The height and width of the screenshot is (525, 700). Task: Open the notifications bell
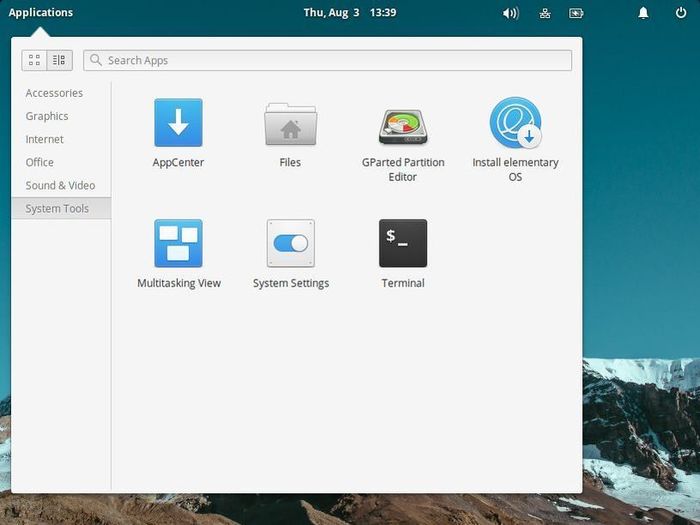pos(643,13)
